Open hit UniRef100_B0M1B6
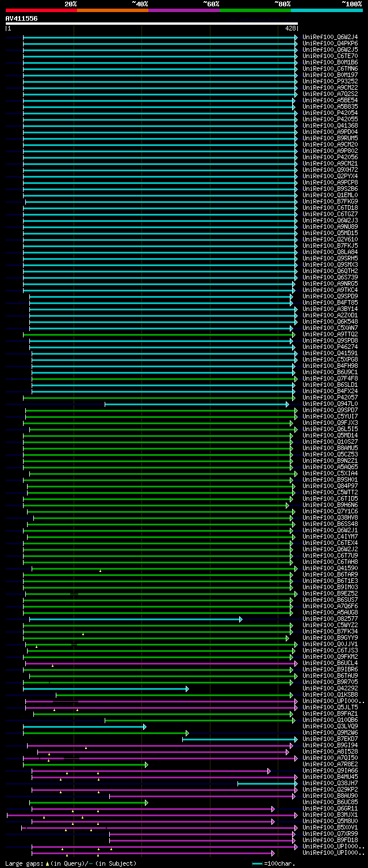The width and height of the screenshot is (368, 868). coord(330,63)
